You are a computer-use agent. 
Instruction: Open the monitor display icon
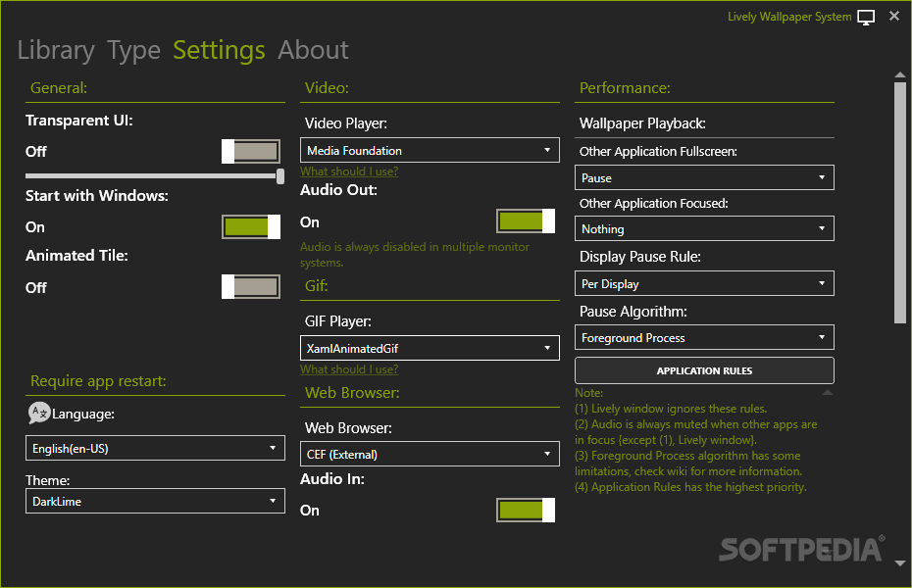click(x=866, y=18)
